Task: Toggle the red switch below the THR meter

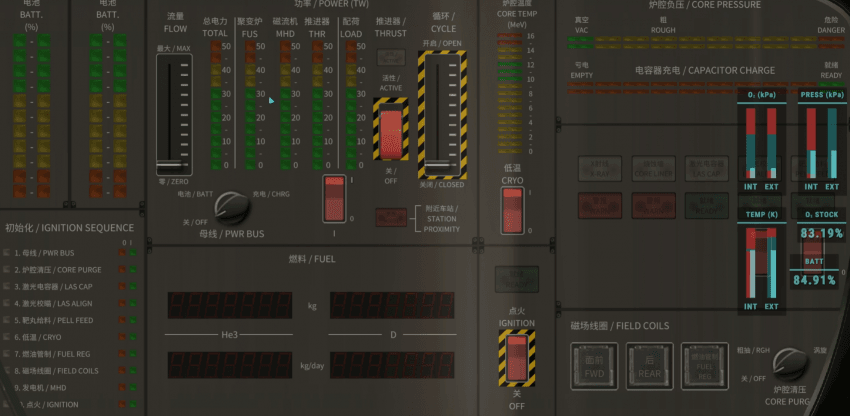Action: point(334,198)
